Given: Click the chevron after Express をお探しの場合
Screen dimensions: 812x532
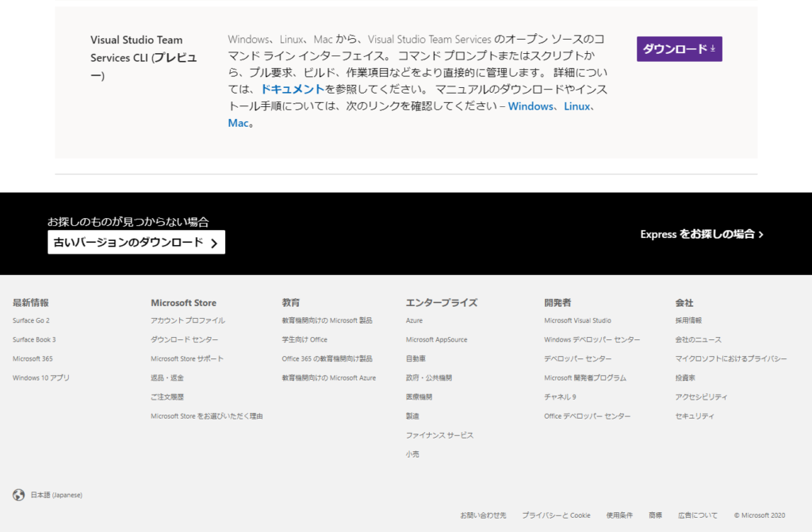Looking at the screenshot, I should point(760,235).
